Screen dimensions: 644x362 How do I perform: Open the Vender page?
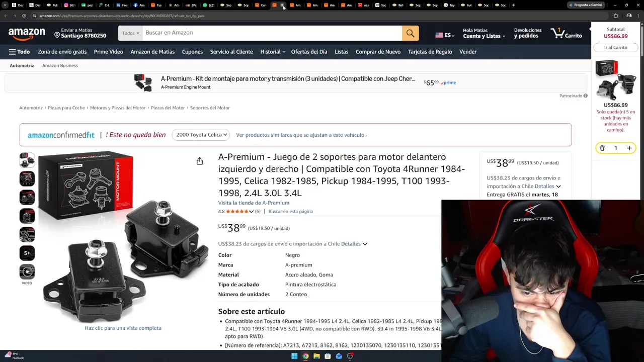pyautogui.click(x=468, y=52)
